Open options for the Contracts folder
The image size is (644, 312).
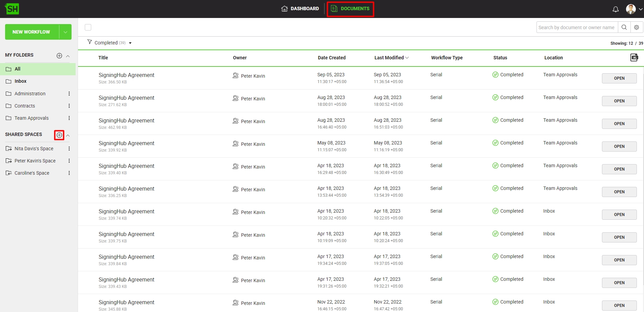click(69, 106)
